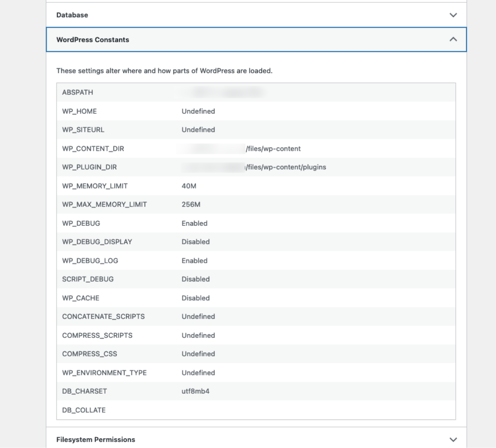Click the WP_DEBUG_DISPLAY Disabled value
Screen dimensions: 496x448
(196, 241)
